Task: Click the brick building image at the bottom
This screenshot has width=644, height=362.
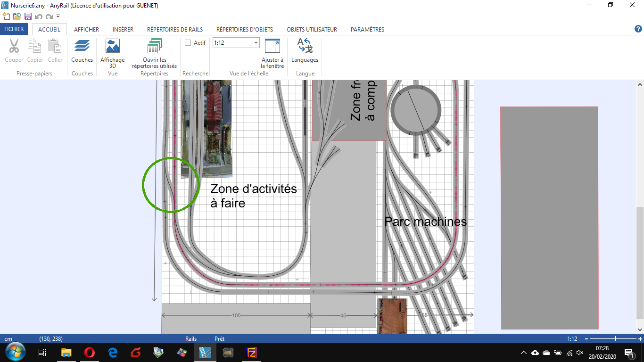Action: (393, 316)
